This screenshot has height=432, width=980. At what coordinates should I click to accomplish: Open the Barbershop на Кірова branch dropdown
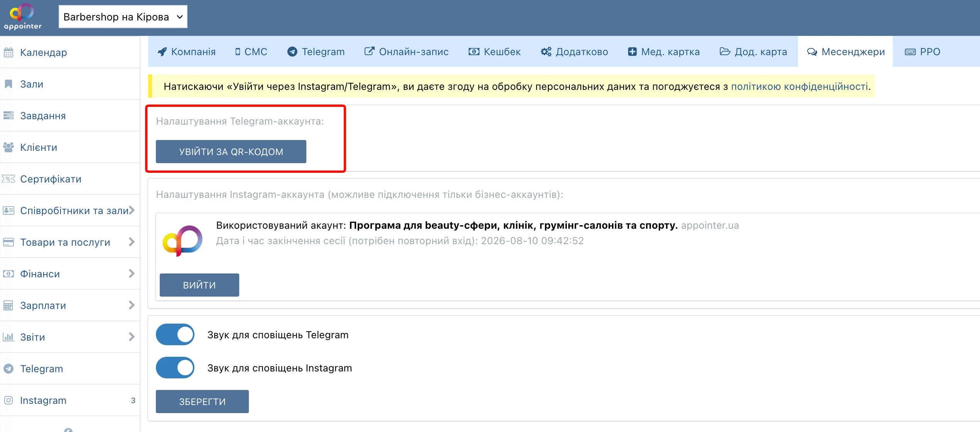(123, 17)
